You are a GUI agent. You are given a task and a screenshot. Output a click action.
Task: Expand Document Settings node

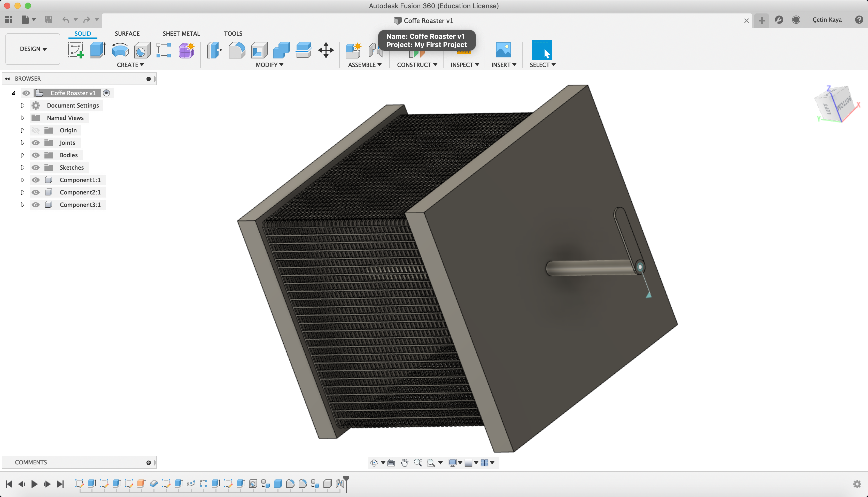(22, 106)
